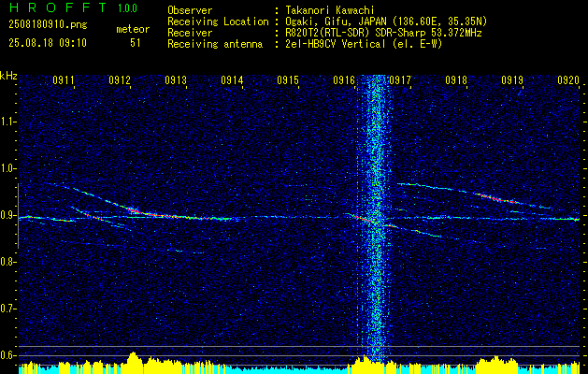Click the observer name Takanori Kawachi

coord(330,10)
